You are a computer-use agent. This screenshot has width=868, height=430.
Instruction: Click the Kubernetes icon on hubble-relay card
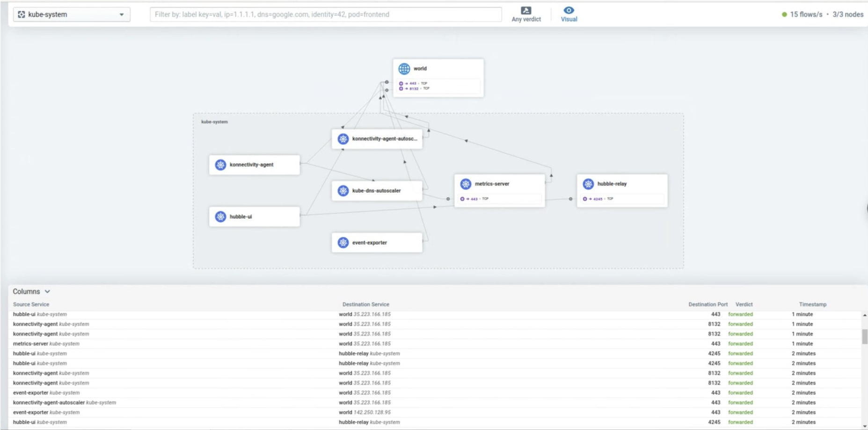(x=588, y=184)
